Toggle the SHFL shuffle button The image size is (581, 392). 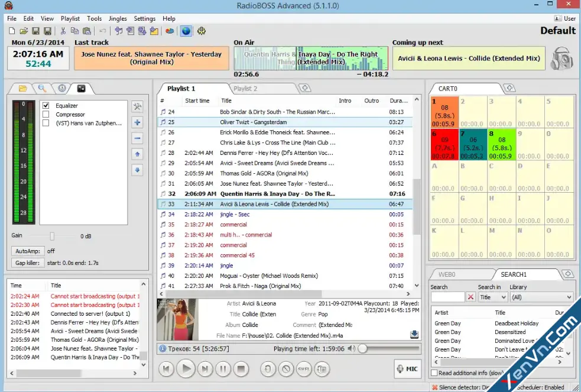point(303,369)
